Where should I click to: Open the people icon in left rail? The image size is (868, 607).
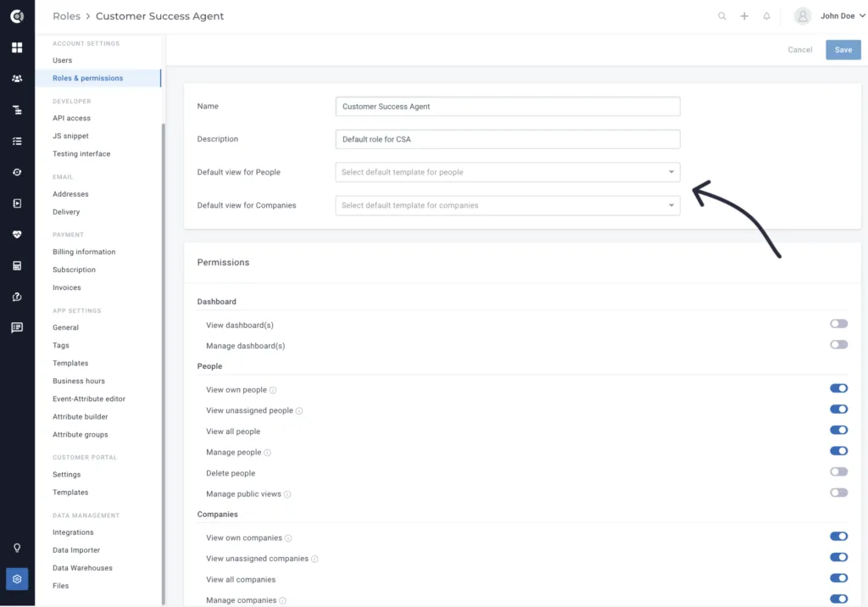pos(17,79)
